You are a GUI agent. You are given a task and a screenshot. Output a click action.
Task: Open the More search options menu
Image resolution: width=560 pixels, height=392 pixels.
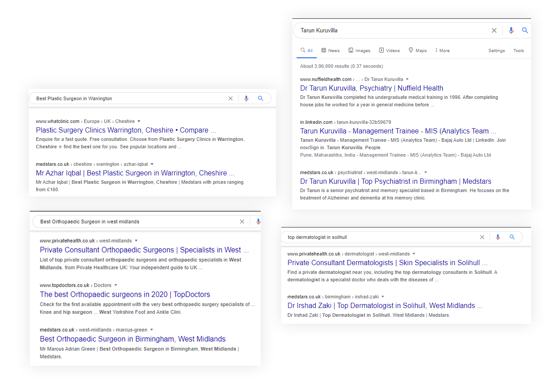coord(442,51)
